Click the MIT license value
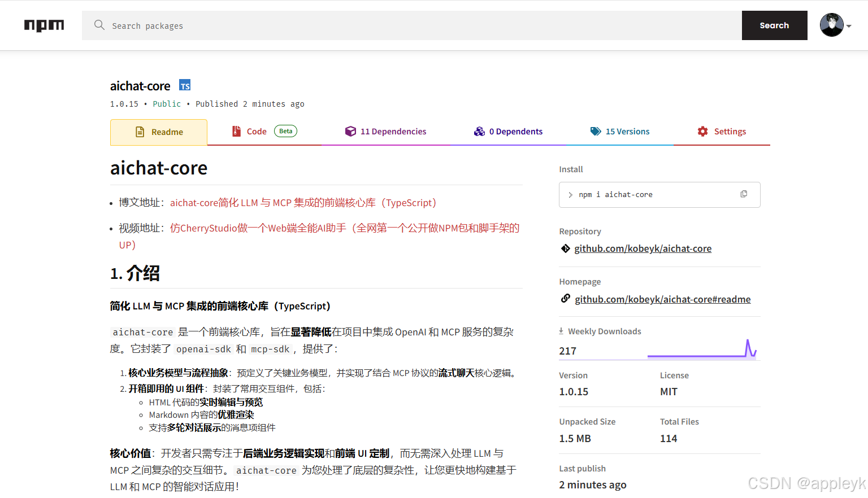The image size is (868, 498). tap(669, 391)
